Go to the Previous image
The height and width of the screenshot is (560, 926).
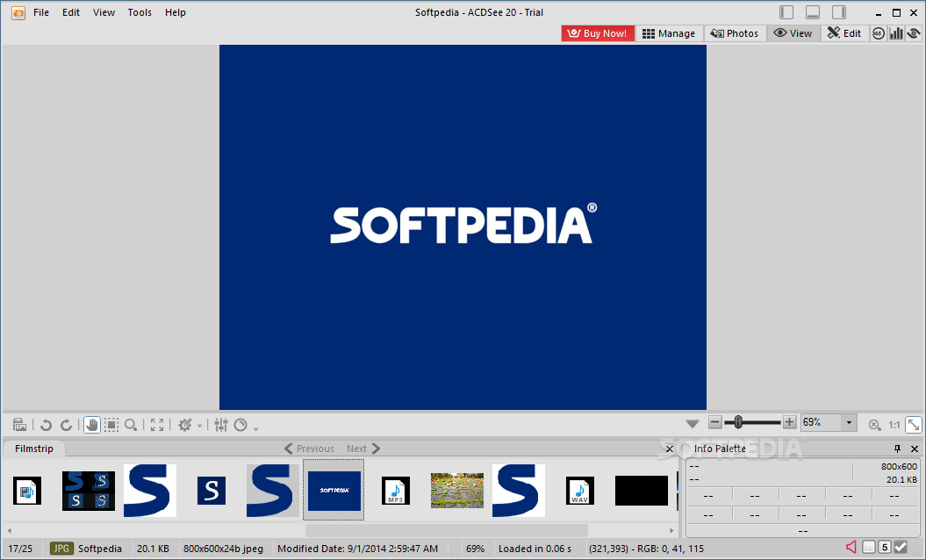click(x=309, y=449)
